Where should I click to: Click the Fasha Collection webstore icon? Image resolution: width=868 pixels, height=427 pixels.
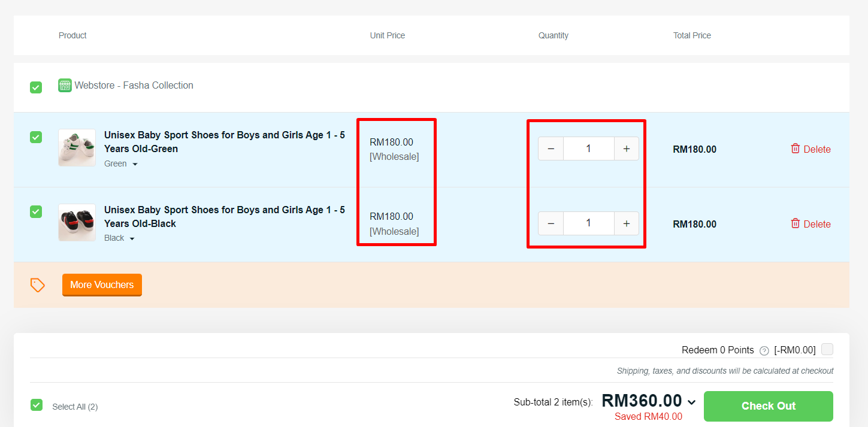65,86
